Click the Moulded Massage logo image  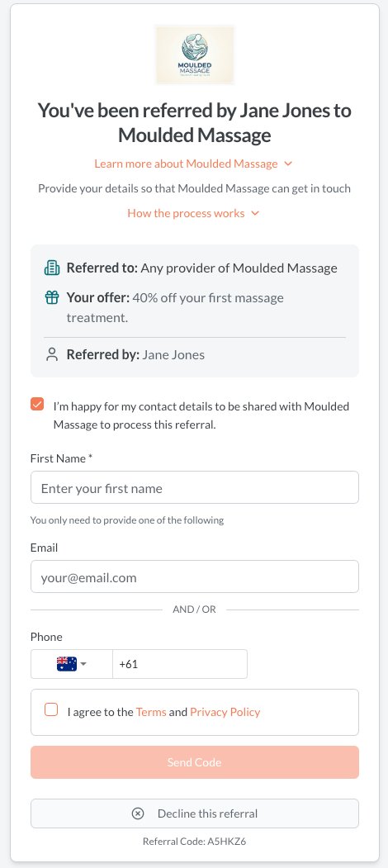(194, 55)
